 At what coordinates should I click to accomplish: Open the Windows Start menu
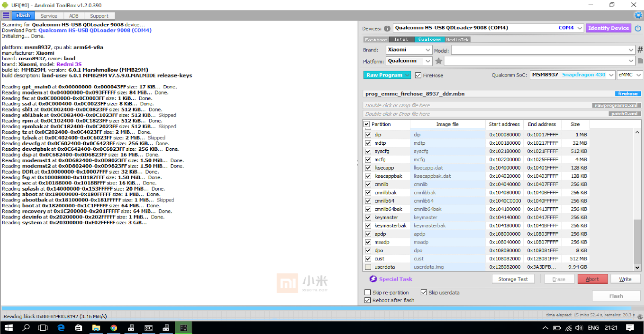9,328
